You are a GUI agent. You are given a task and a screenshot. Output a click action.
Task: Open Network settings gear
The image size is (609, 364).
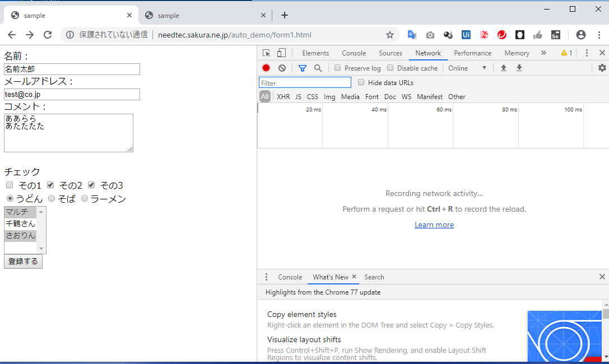coord(602,68)
